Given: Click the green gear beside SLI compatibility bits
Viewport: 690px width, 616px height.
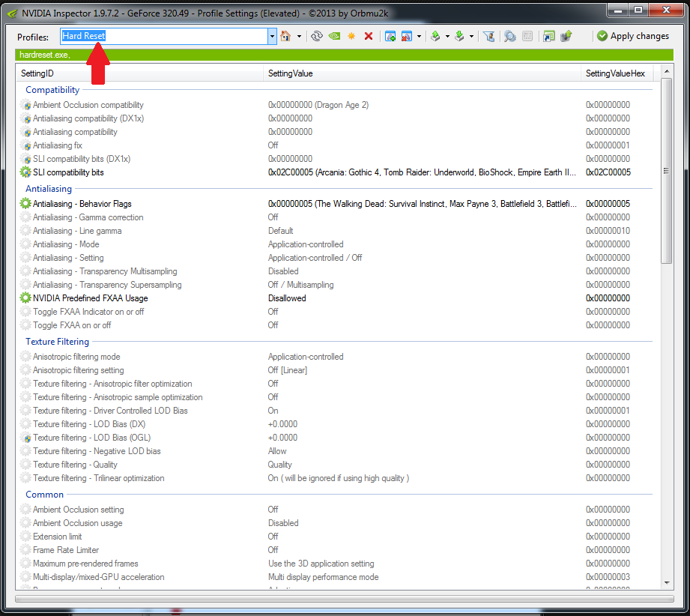Looking at the screenshot, I should point(25,172).
